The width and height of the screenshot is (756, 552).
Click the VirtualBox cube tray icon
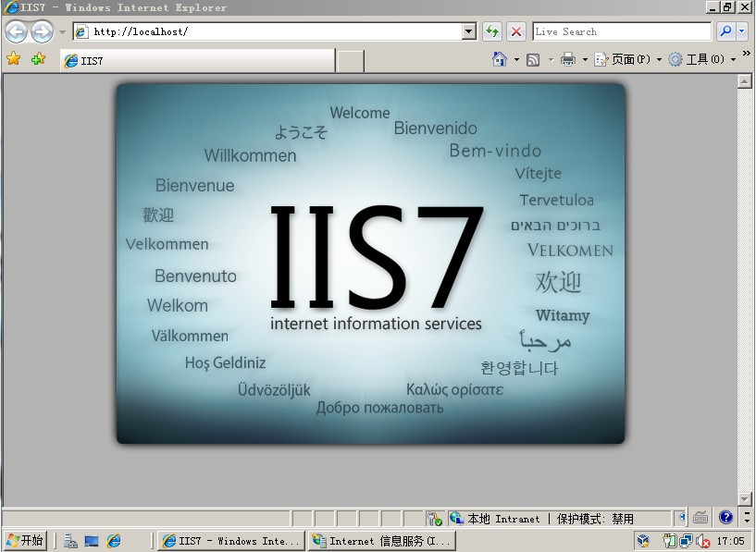click(643, 541)
